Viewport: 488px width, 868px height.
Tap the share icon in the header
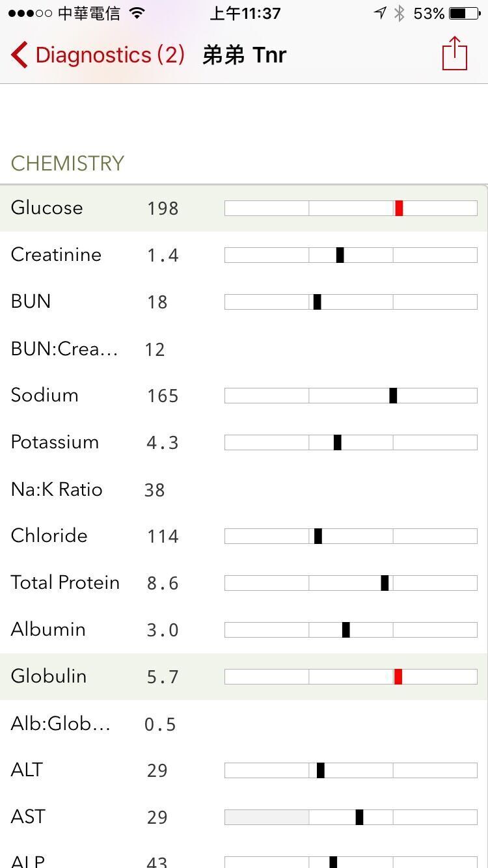pos(454,53)
